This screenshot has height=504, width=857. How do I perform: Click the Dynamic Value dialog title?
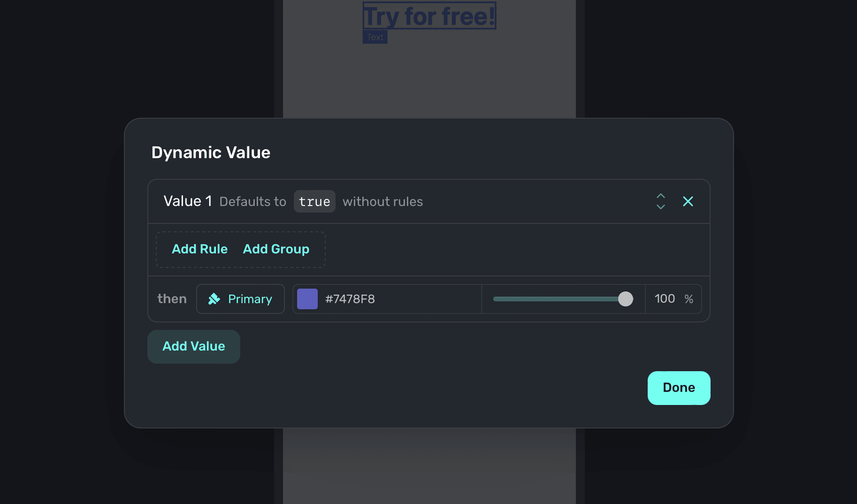click(211, 153)
